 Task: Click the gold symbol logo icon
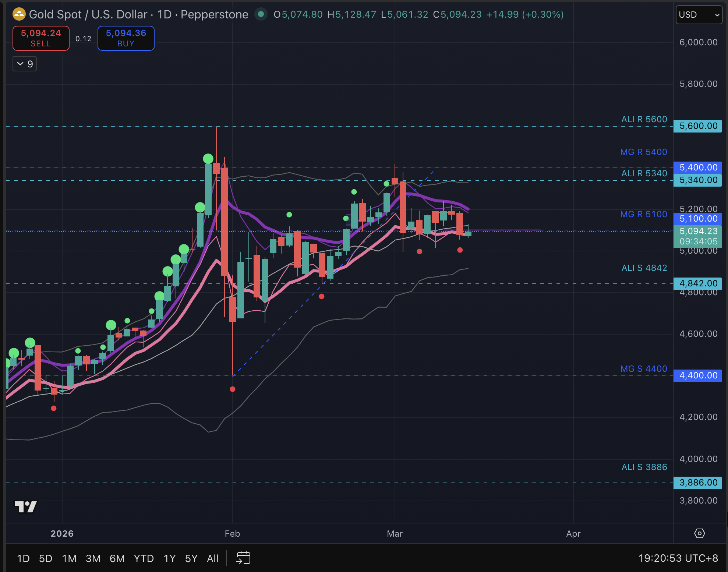coord(19,14)
